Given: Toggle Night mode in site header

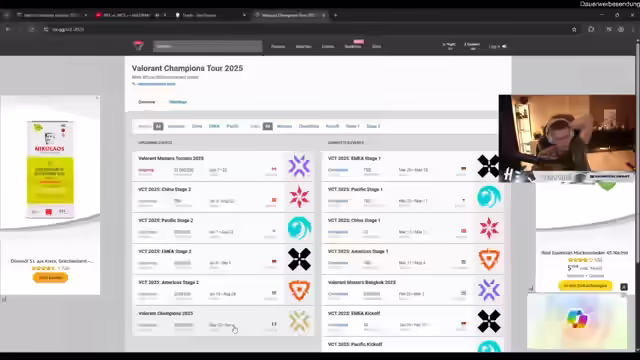Looking at the screenshot, I should pyautogui.click(x=449, y=46).
